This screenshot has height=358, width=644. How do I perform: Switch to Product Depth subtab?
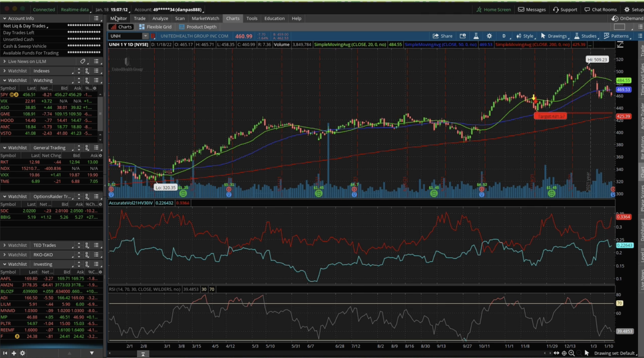198,27
